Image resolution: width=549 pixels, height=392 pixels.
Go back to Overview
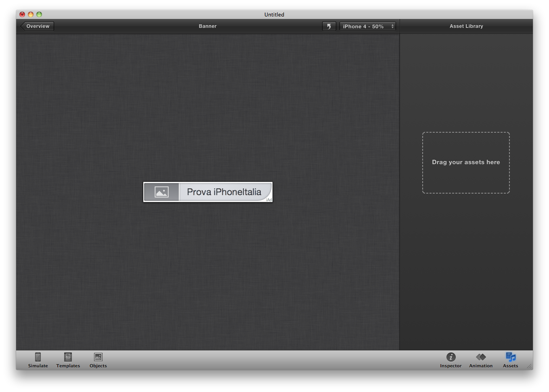[x=38, y=26]
